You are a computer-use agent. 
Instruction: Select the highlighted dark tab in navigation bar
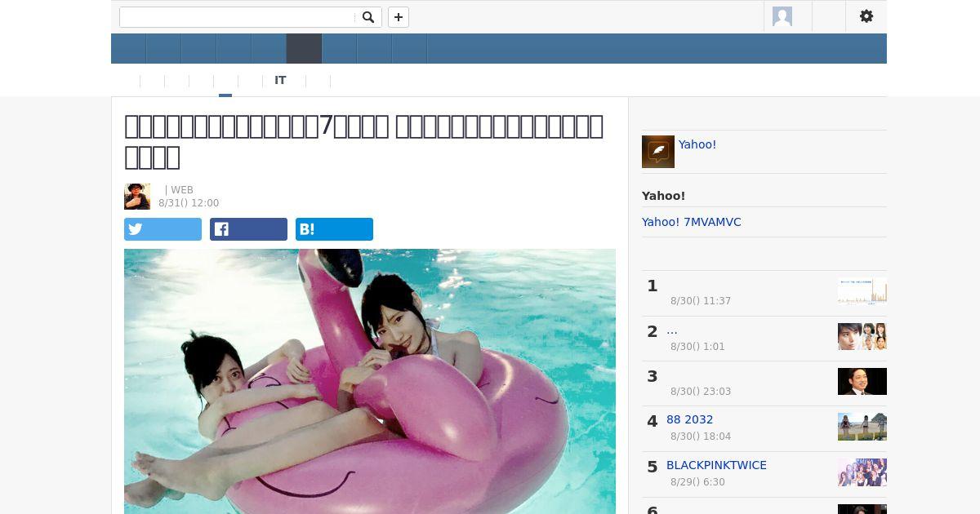304,48
